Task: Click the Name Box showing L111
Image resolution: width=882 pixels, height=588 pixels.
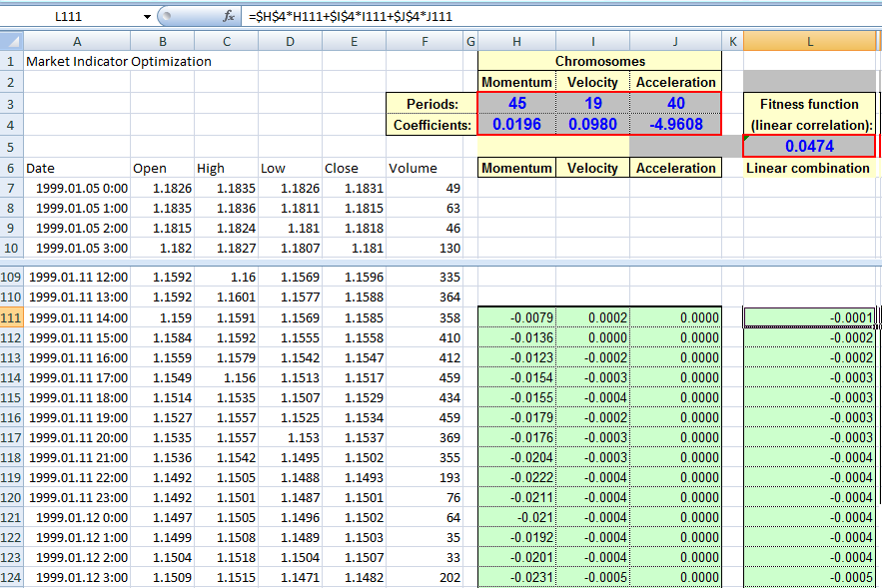Action: point(69,17)
